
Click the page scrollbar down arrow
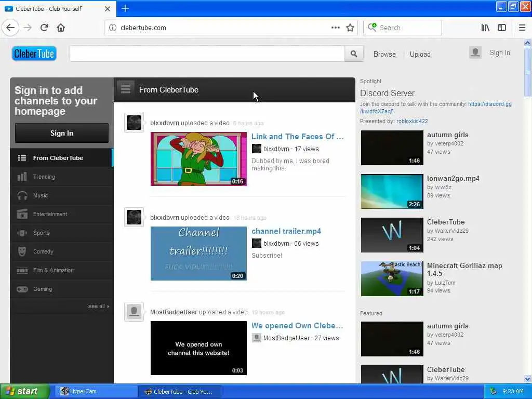click(527, 379)
